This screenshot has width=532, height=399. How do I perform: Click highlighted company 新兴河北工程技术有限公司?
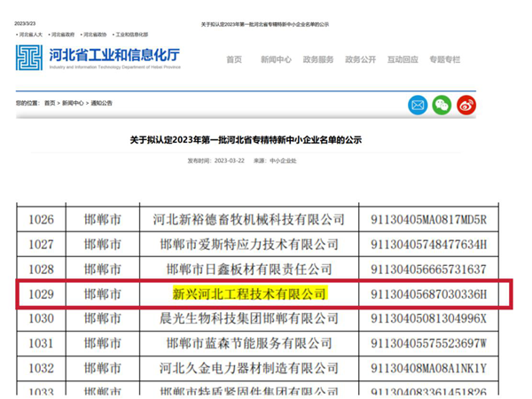tap(249, 293)
